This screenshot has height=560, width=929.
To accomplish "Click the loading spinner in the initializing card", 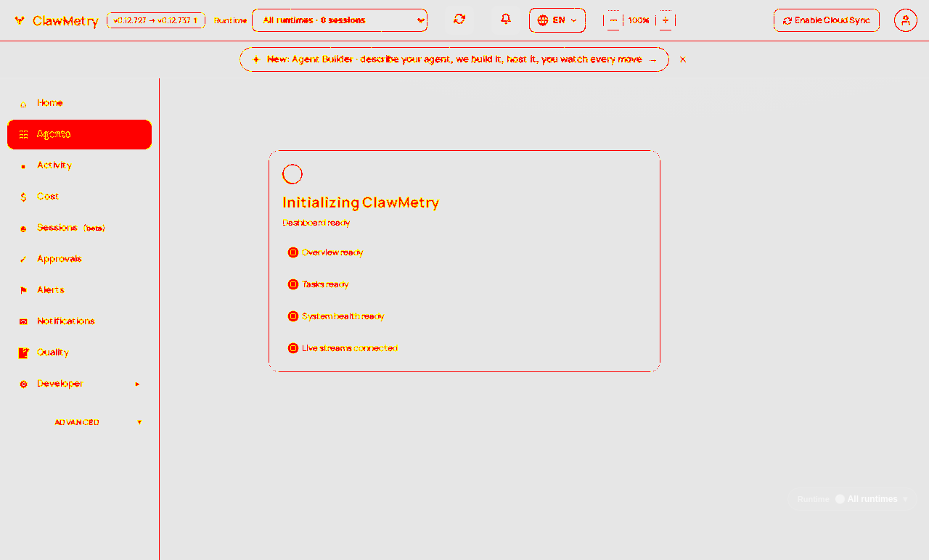I will [292, 174].
